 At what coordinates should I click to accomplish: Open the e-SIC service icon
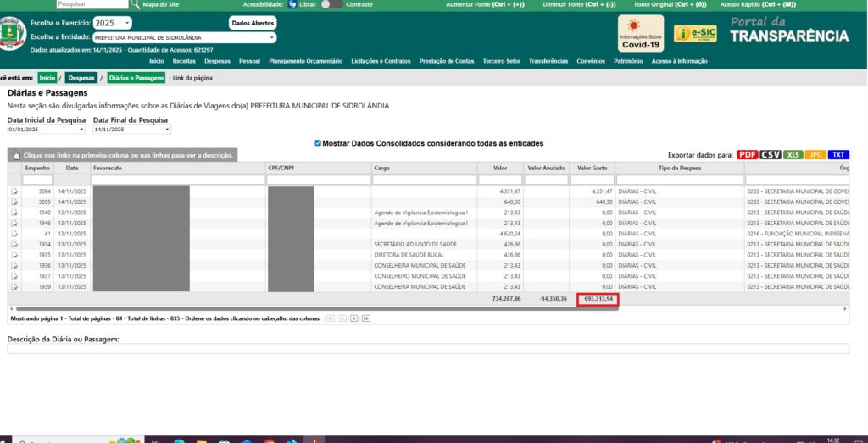click(695, 34)
